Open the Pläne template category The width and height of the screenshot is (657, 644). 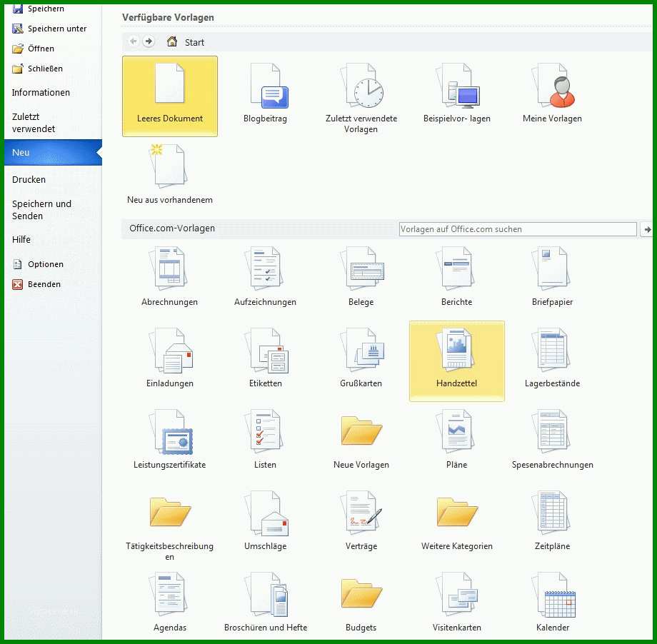(457, 440)
